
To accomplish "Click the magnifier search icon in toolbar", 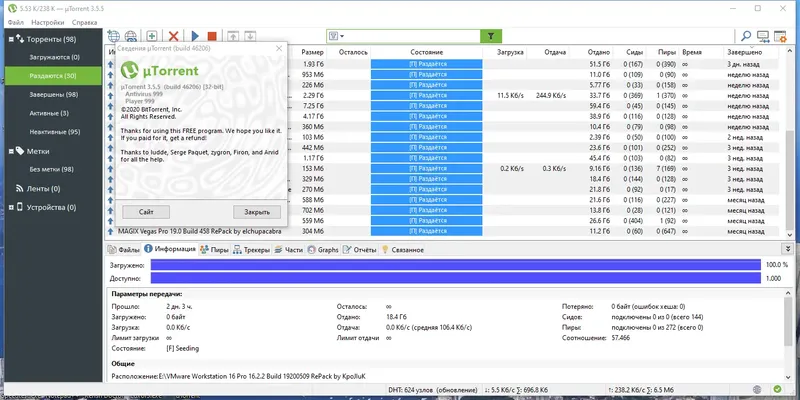I will (746, 36).
